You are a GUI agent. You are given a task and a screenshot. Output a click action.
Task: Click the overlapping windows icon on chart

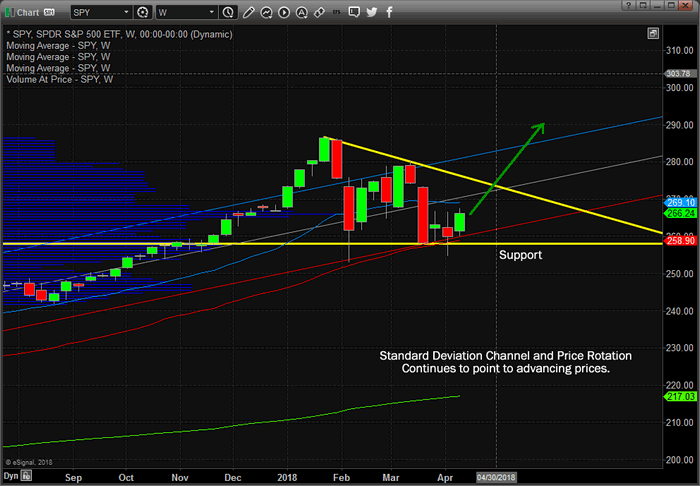[653, 33]
